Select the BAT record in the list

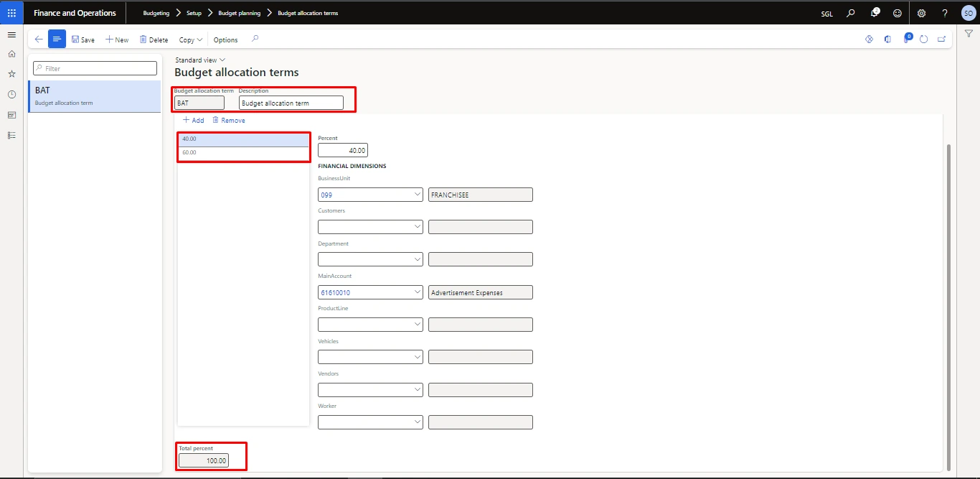point(95,96)
